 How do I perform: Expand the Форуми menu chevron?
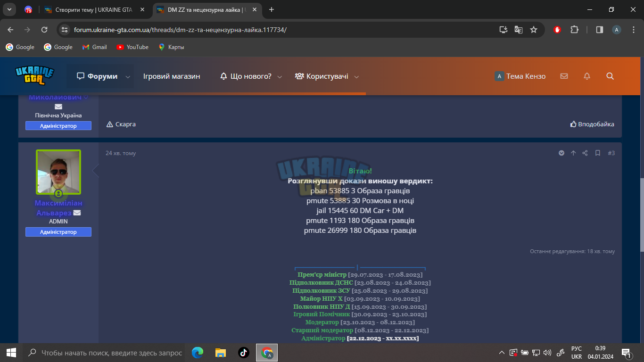pyautogui.click(x=128, y=77)
